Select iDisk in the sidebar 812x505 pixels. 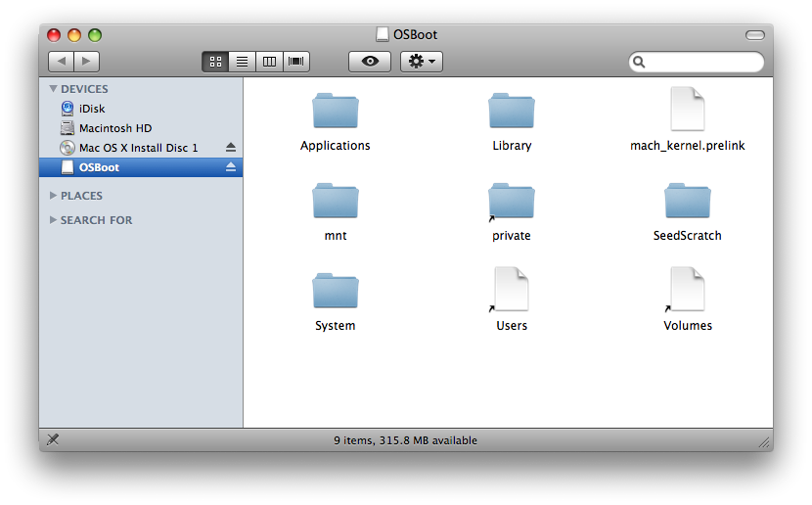(x=91, y=109)
